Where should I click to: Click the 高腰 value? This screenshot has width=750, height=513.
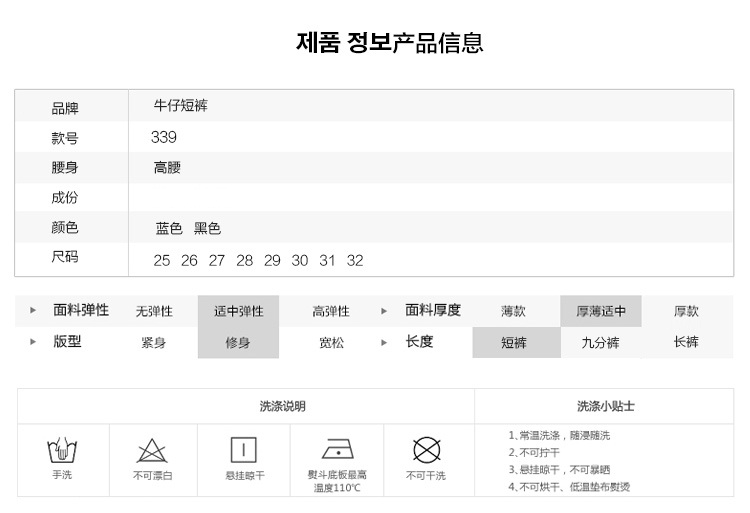[x=167, y=167]
